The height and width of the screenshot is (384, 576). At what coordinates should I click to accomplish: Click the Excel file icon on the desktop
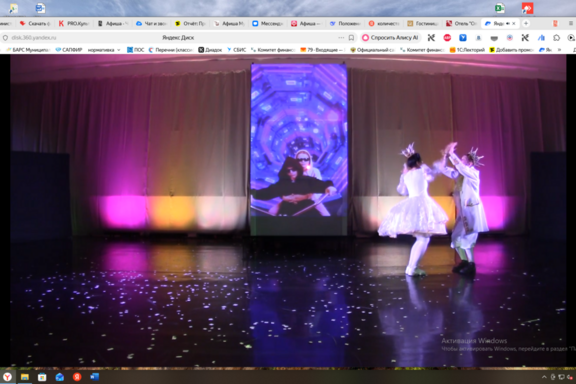[x=500, y=8]
